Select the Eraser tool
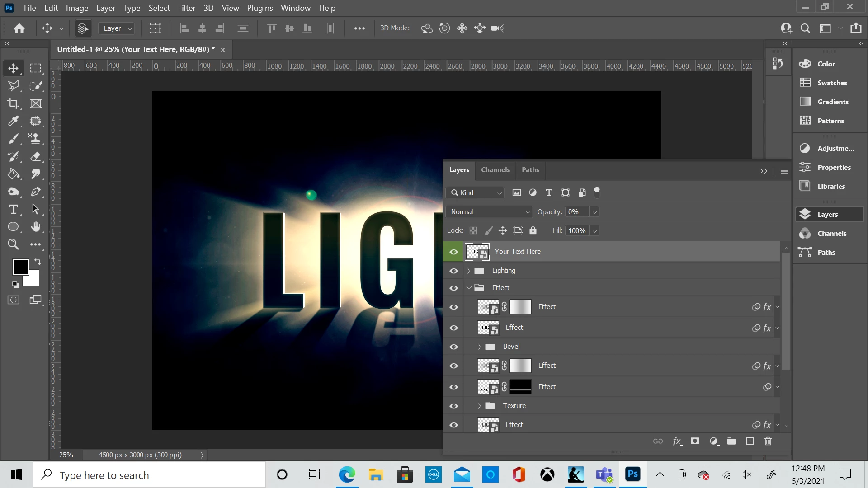Screen dimensions: 868x488 [x=36, y=157]
